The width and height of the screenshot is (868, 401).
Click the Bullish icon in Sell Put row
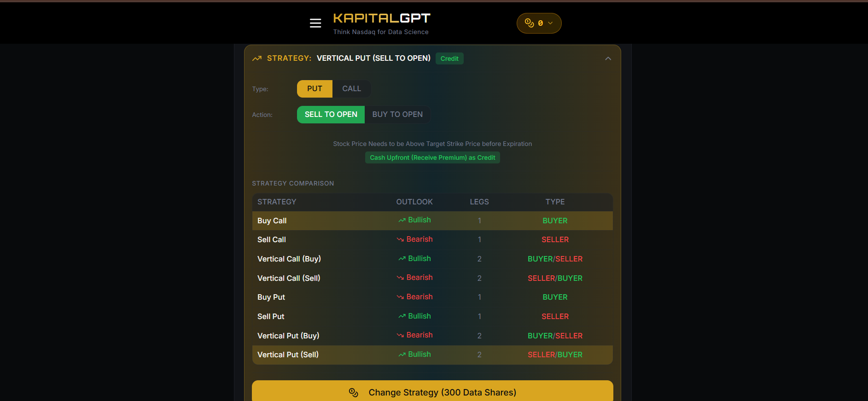[x=402, y=316]
